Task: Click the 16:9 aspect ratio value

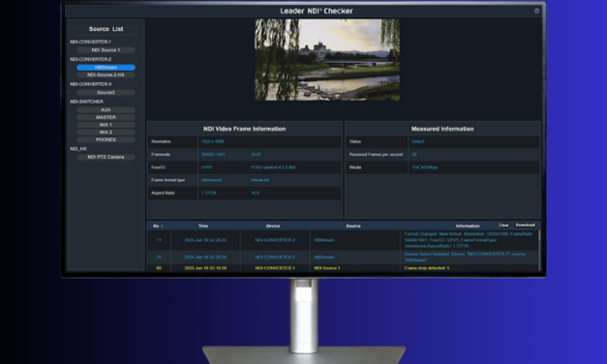Action: pyautogui.click(x=256, y=193)
